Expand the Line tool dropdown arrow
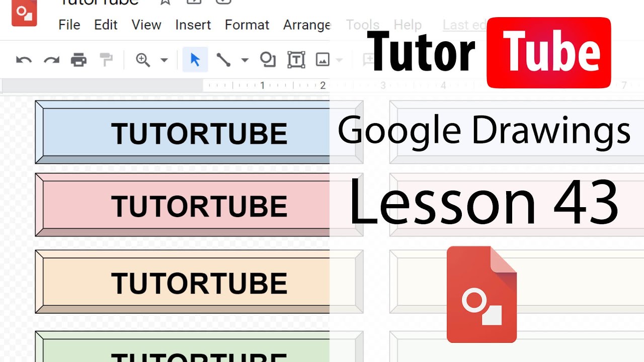Image resolution: width=644 pixels, height=362 pixels. (x=245, y=60)
